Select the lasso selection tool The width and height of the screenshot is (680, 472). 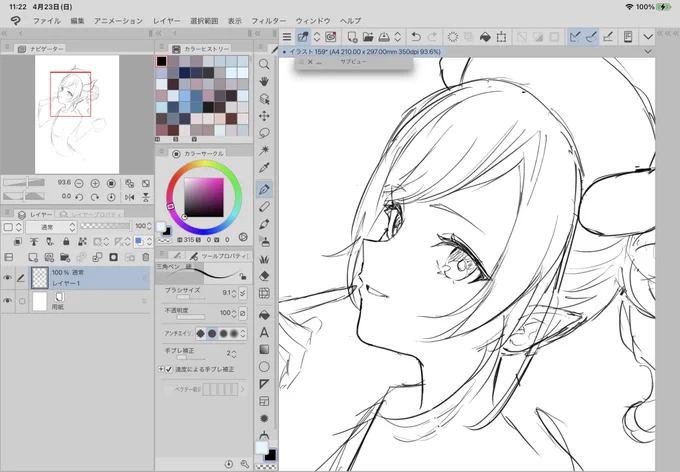[x=264, y=133]
